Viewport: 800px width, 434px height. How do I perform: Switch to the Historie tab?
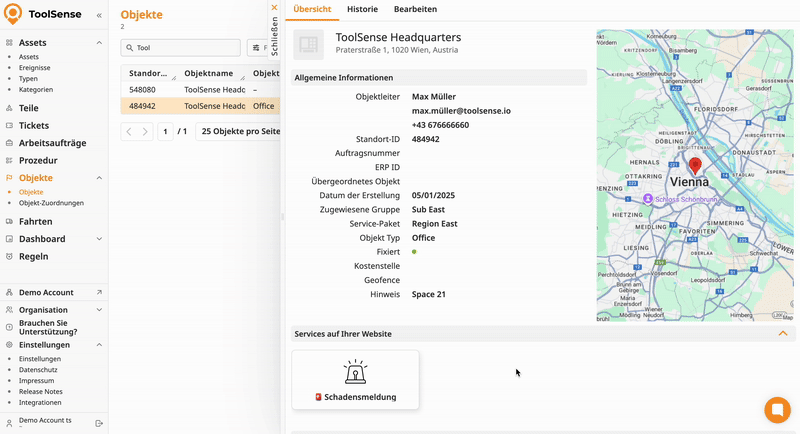(x=362, y=9)
